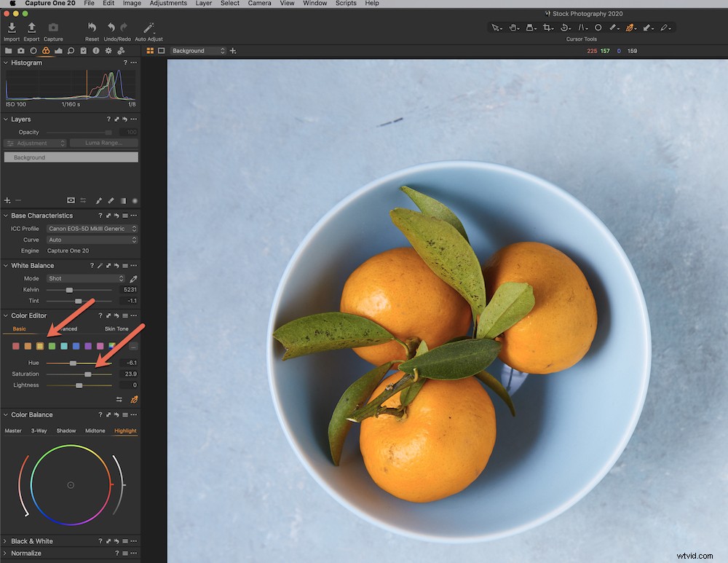The width and height of the screenshot is (728, 563).
Task: Enable the Color Editor direct picker
Action: pyautogui.click(x=135, y=399)
